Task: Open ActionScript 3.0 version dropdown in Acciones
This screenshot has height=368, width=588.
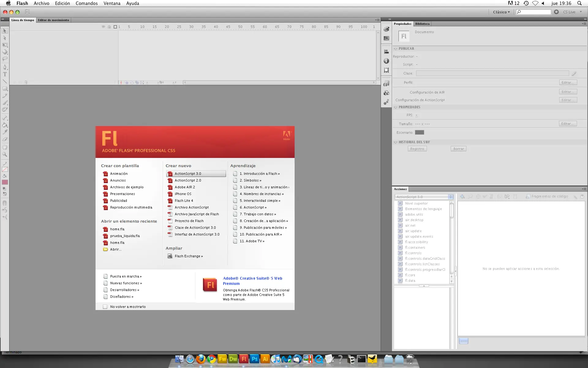Action: pos(424,197)
